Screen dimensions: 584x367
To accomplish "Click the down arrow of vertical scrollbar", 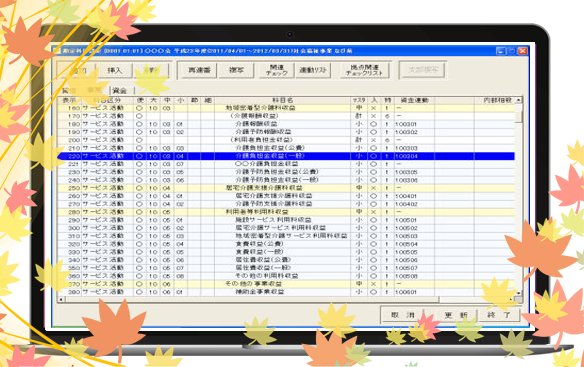I will pos(518,293).
